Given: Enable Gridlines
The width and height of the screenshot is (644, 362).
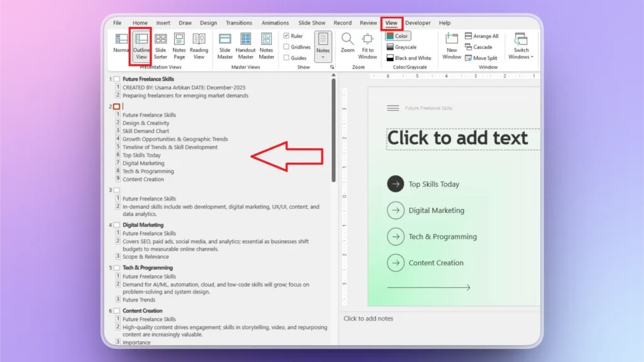Looking at the screenshot, I should click(288, 46).
